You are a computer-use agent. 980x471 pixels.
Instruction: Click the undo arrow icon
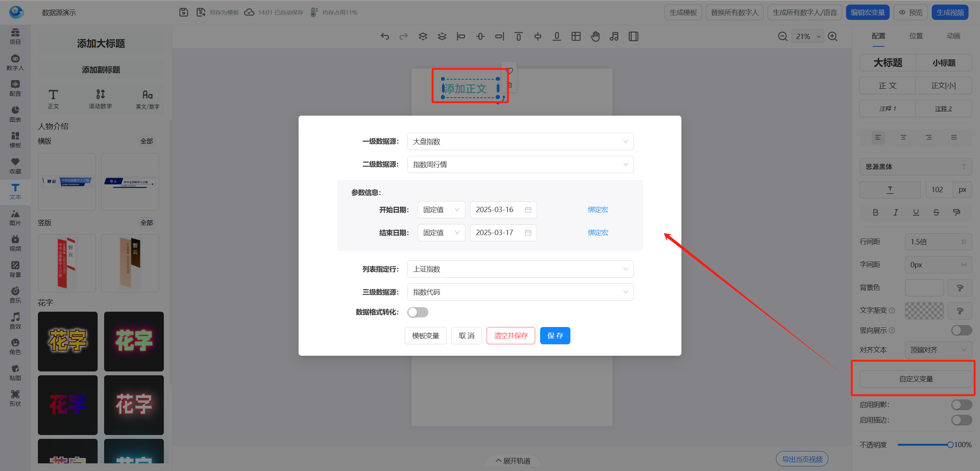[x=385, y=36]
